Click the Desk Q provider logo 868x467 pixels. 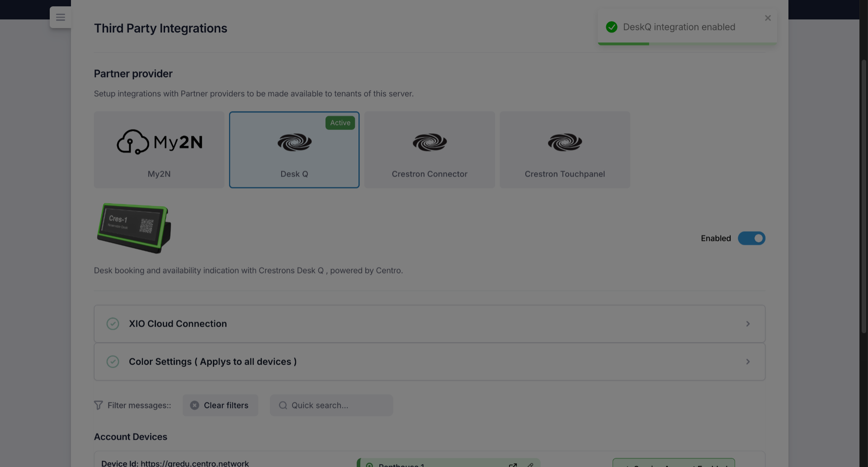(x=294, y=142)
